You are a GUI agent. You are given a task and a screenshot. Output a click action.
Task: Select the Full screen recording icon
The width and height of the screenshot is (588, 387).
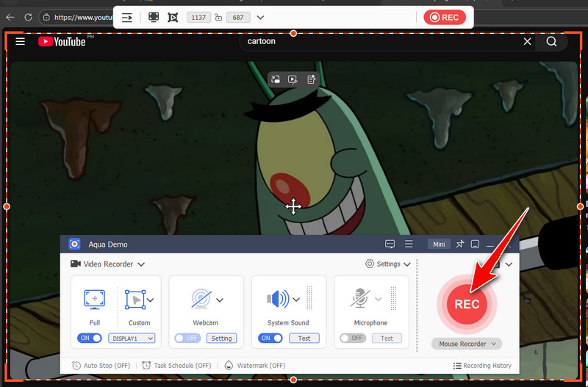(95, 300)
